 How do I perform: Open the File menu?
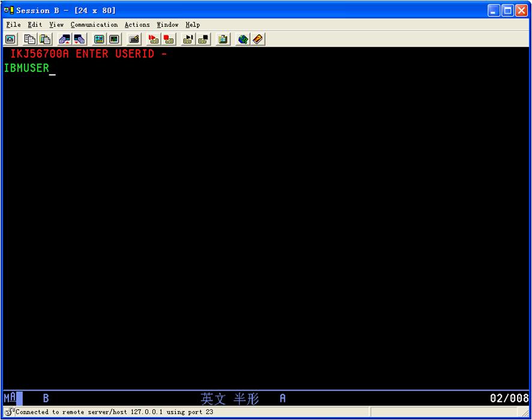[x=14, y=25]
